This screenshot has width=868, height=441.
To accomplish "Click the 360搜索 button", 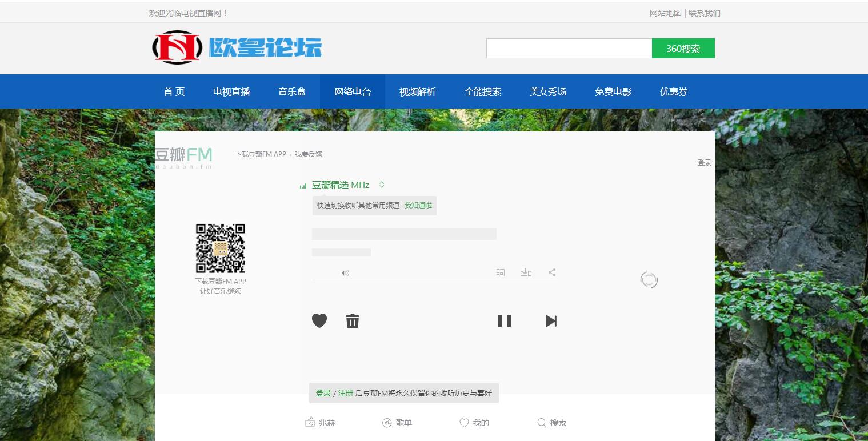I will coord(683,49).
